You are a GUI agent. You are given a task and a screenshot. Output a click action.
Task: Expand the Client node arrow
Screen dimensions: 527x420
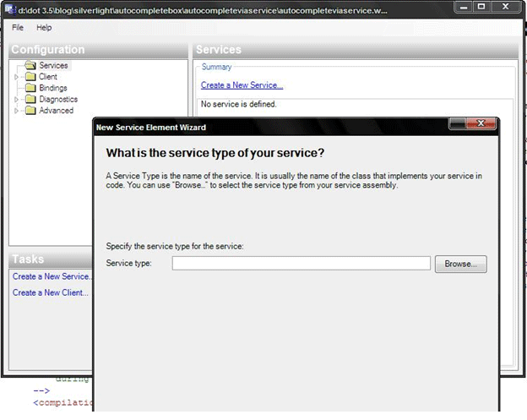click(16, 77)
